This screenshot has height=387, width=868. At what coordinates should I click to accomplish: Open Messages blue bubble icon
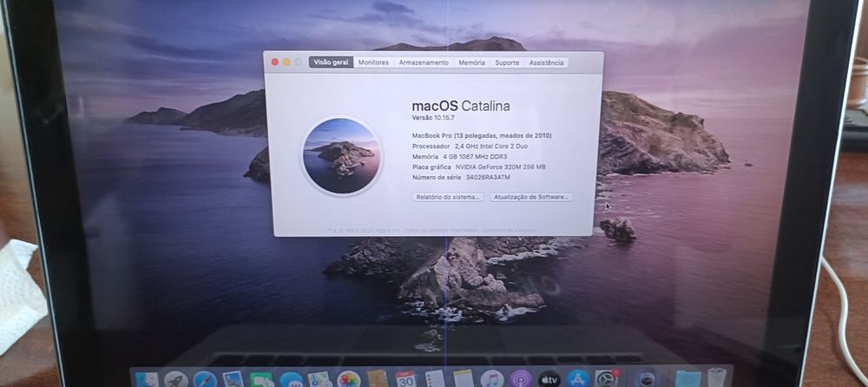291,380
